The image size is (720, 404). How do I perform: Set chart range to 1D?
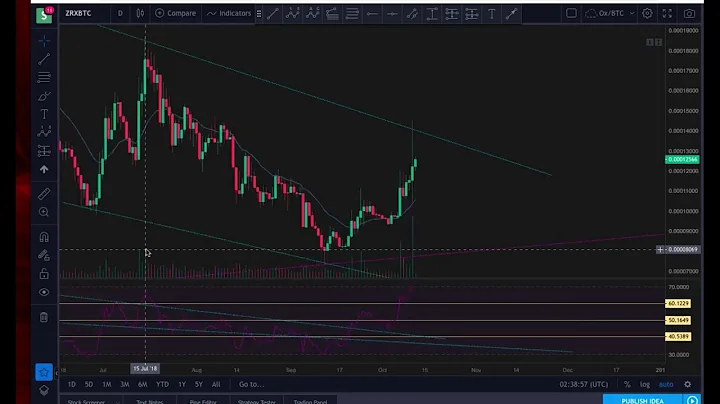(72, 384)
